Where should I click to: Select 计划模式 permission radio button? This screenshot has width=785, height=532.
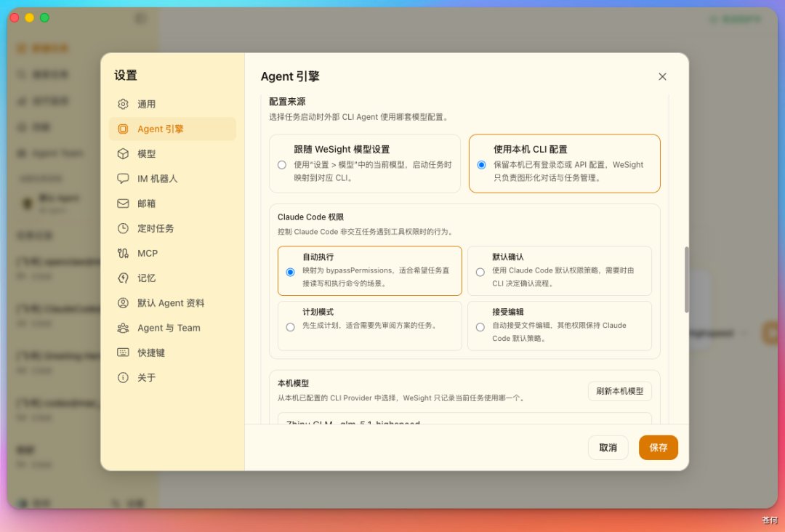click(290, 327)
